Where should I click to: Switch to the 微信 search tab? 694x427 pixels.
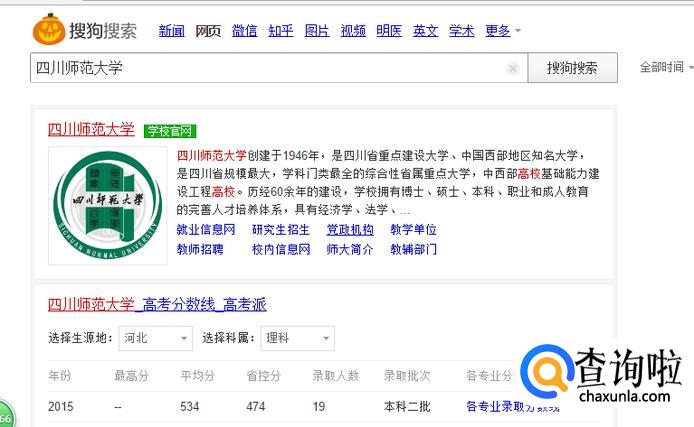coord(244,31)
